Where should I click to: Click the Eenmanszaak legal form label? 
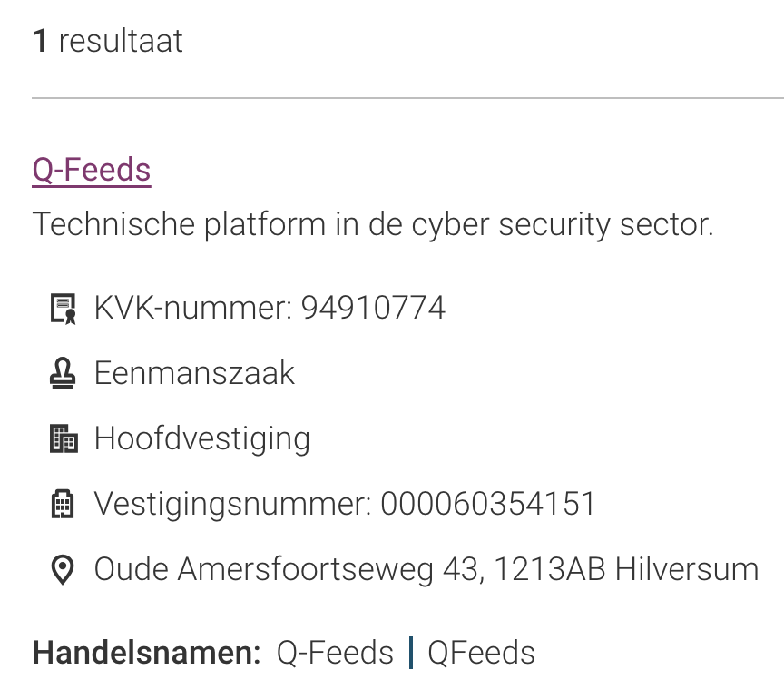pyautogui.click(x=194, y=374)
